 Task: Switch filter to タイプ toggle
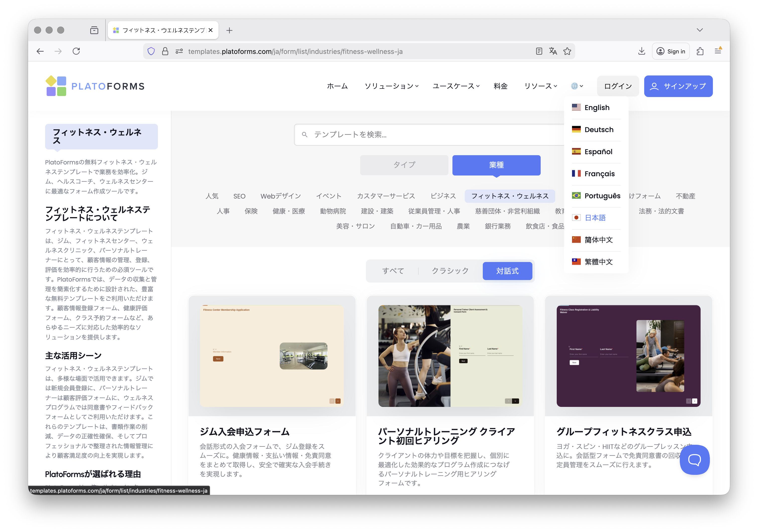point(404,165)
